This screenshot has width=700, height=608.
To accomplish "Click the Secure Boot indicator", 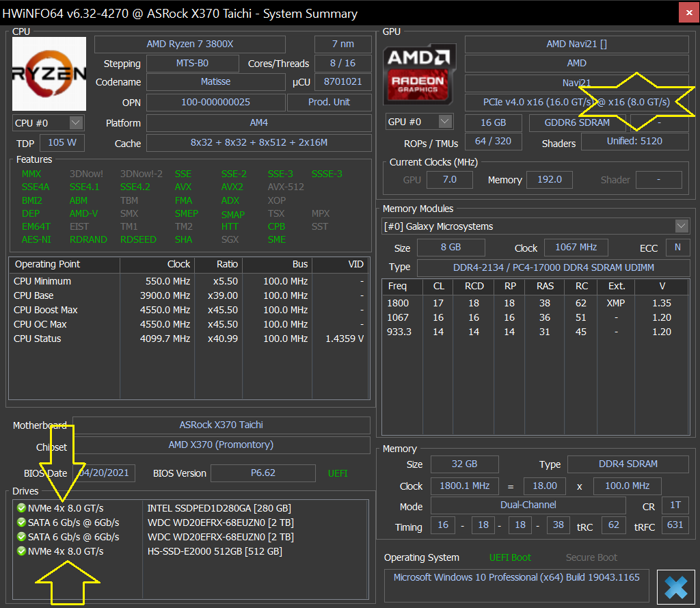I will [x=591, y=557].
